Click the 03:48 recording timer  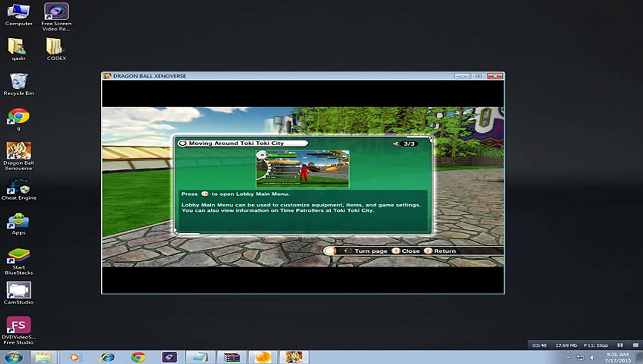[539, 345]
